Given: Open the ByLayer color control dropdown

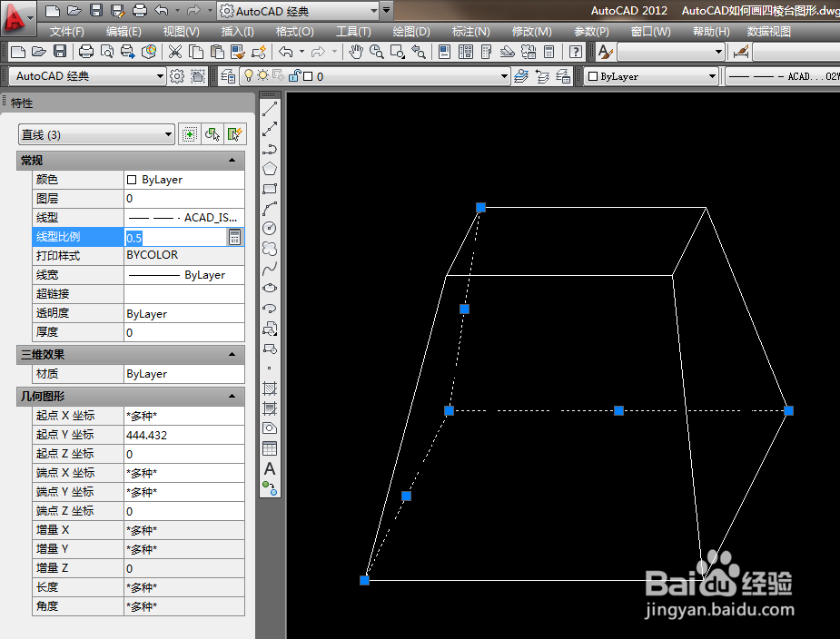Looking at the screenshot, I should coord(651,76).
